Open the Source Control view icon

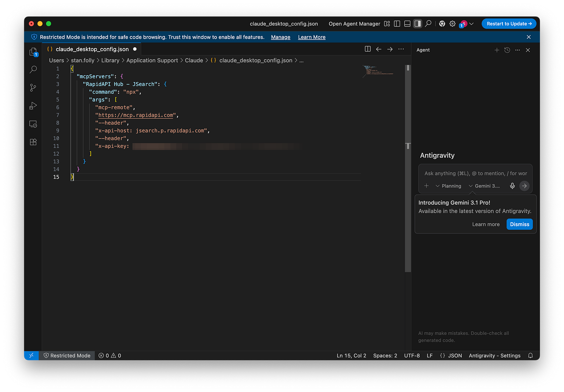click(33, 88)
